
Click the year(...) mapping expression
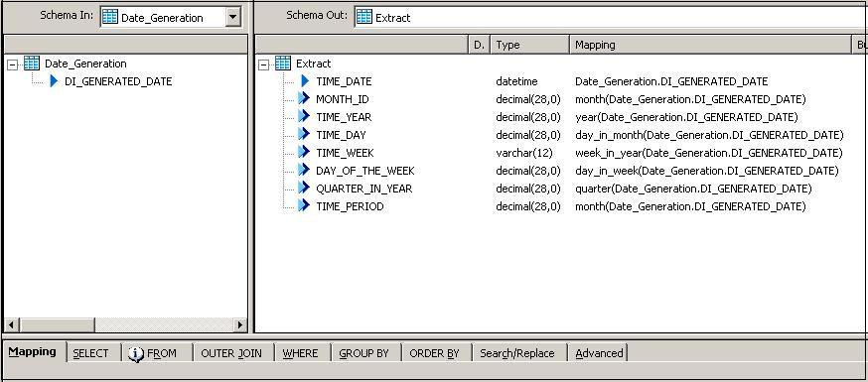point(686,117)
